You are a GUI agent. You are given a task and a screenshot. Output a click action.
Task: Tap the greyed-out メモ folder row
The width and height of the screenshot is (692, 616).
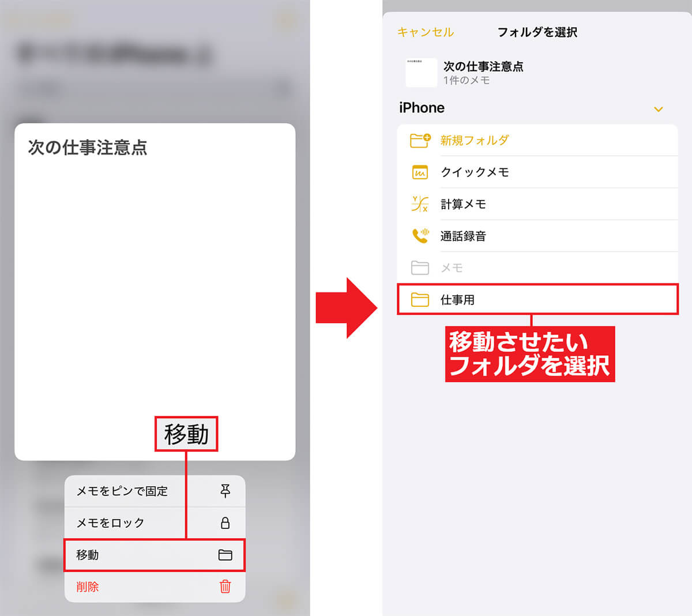pos(537,268)
